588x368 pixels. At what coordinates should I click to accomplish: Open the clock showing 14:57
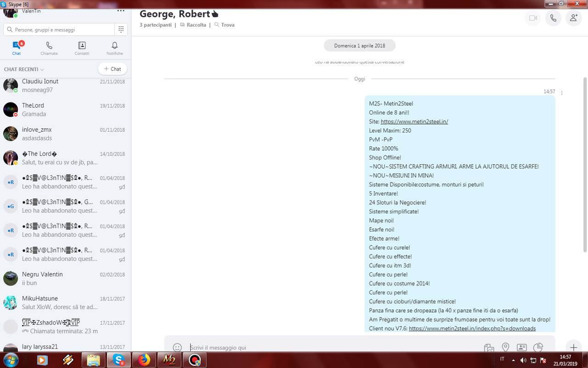coord(566,360)
